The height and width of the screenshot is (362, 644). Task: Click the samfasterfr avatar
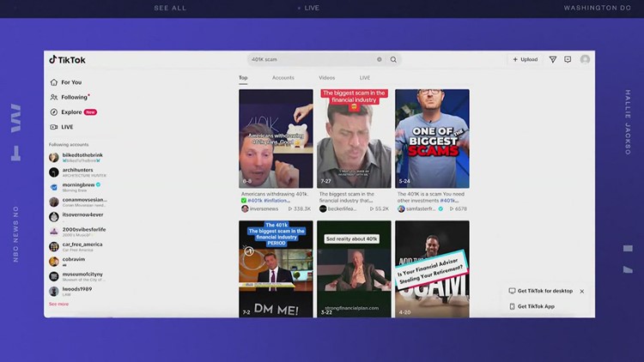tap(401, 209)
